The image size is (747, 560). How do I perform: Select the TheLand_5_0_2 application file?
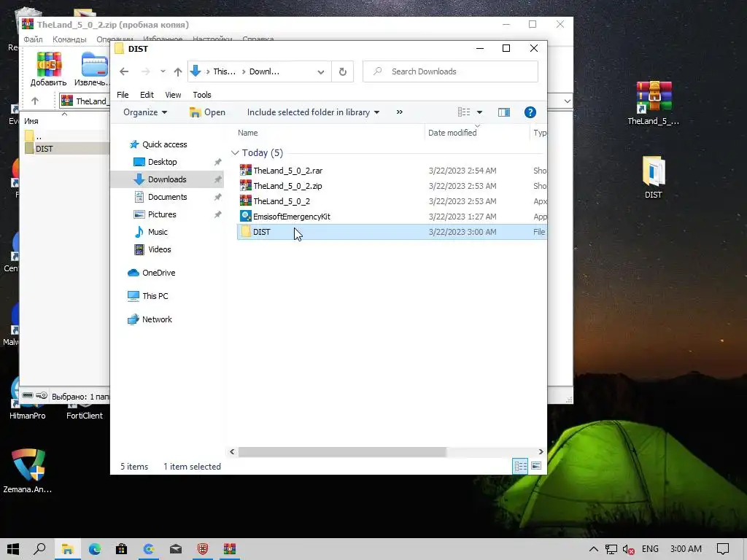click(x=282, y=201)
